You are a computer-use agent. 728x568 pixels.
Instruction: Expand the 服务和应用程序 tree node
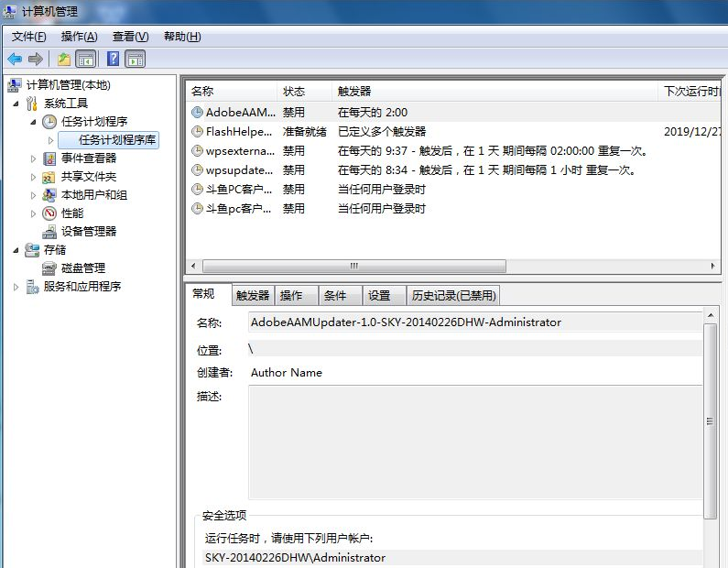click(x=16, y=287)
